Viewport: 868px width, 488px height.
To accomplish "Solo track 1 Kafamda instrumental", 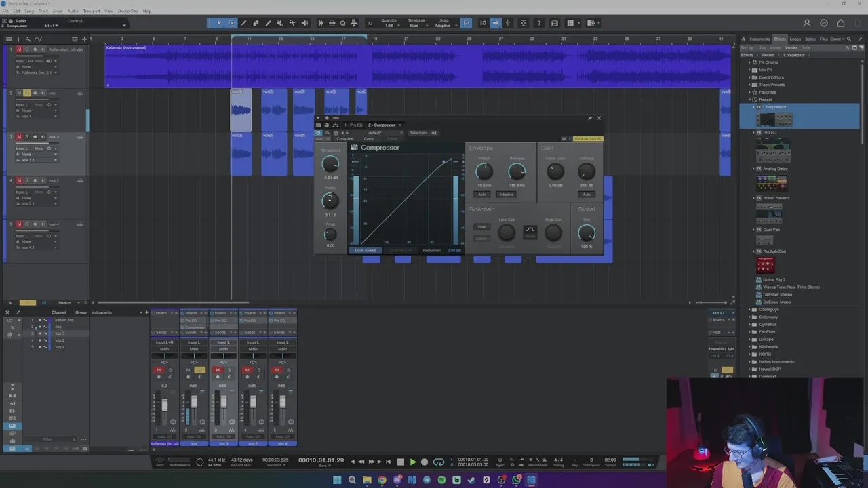I will [x=26, y=49].
